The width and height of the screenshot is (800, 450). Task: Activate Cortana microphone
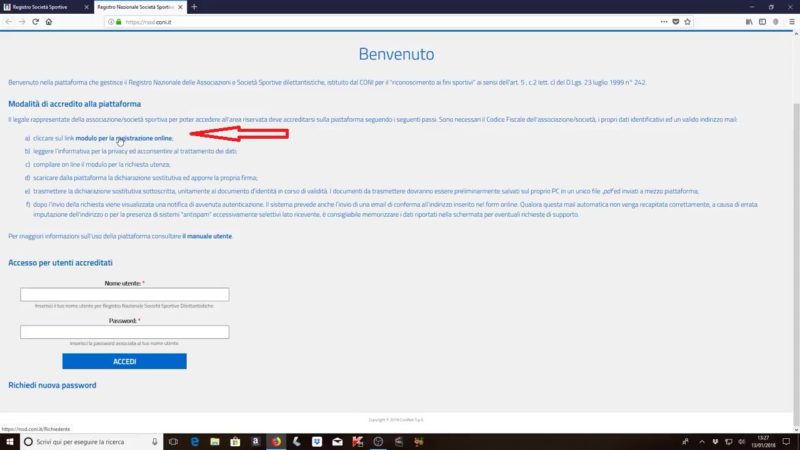155,442
